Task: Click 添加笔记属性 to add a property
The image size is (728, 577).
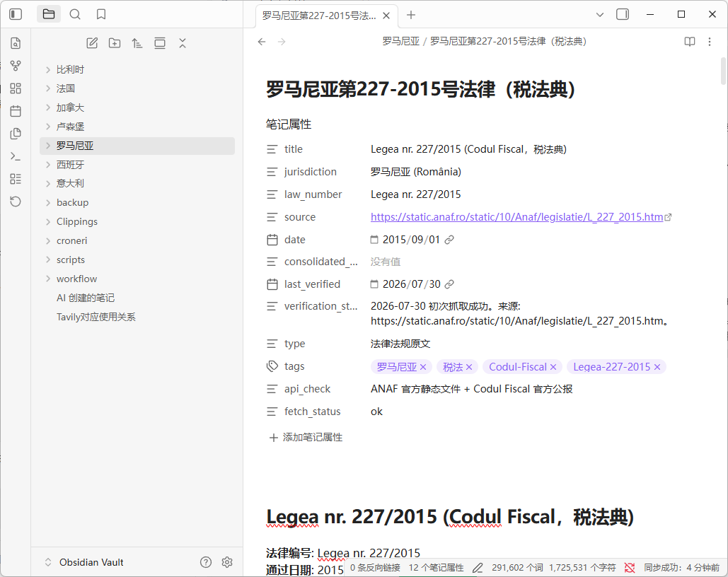Action: [306, 437]
